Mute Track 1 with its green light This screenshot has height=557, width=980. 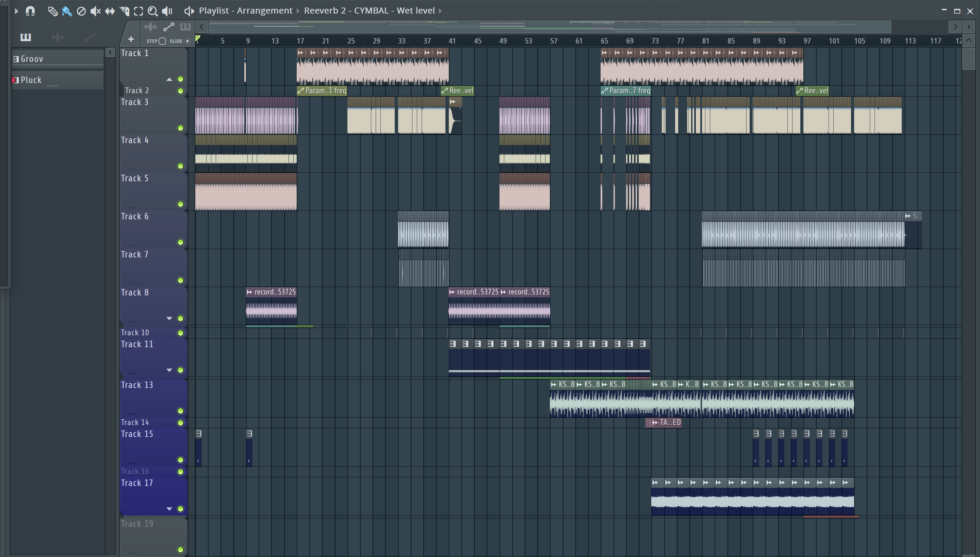[x=180, y=79]
